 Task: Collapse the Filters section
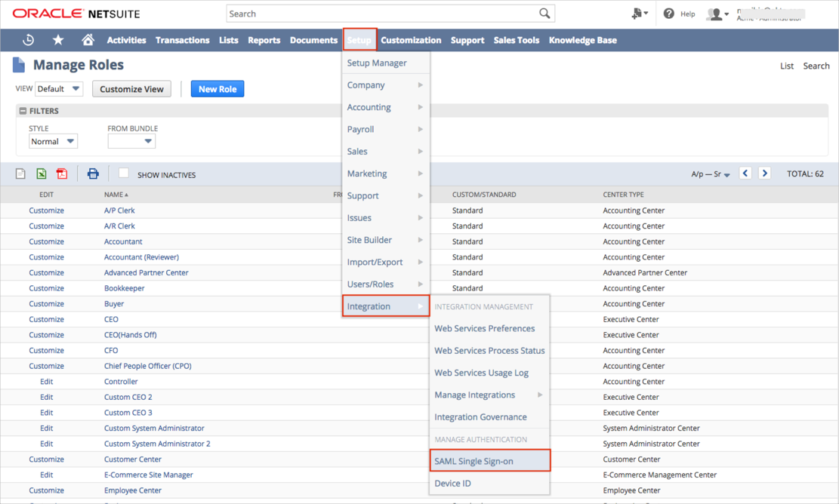coord(23,111)
